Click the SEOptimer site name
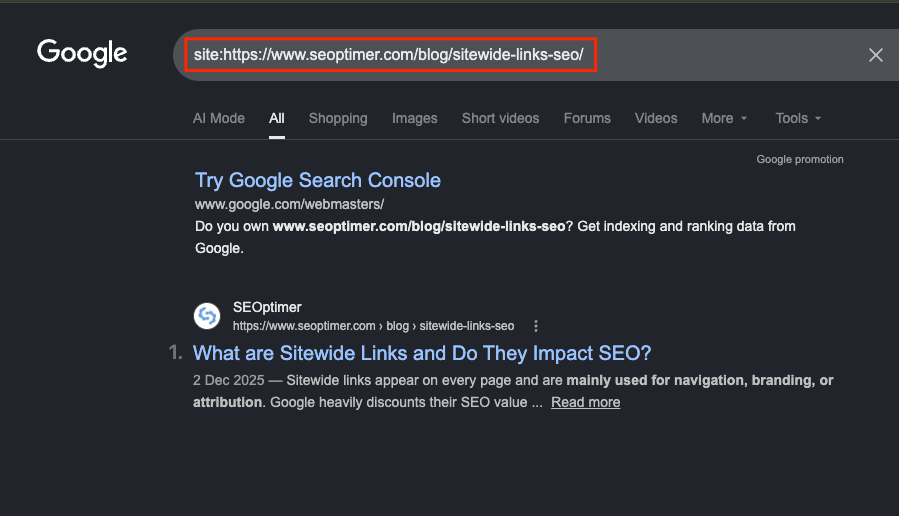899x516 pixels. [x=267, y=307]
